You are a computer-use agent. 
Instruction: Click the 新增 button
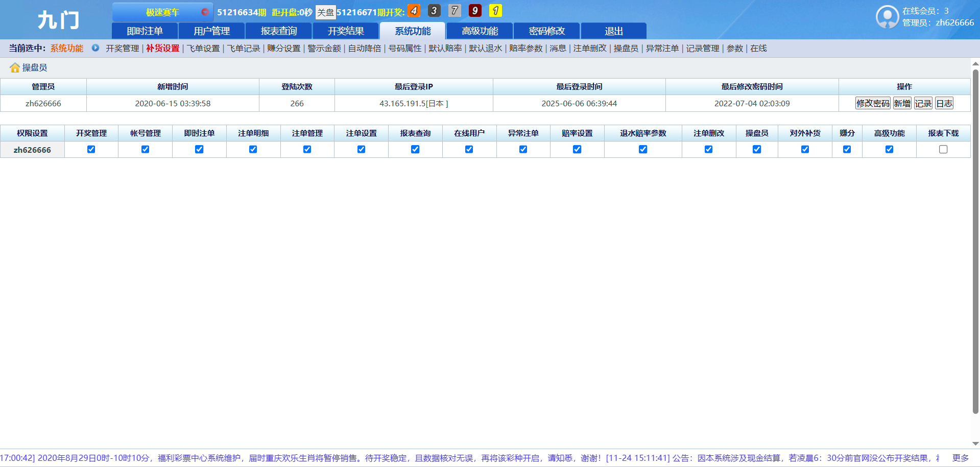902,103
